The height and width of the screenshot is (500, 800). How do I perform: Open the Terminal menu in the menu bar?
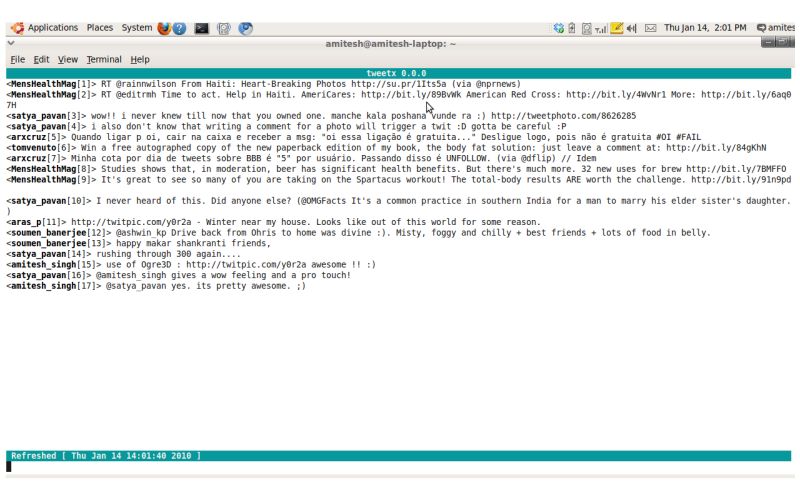pos(104,60)
